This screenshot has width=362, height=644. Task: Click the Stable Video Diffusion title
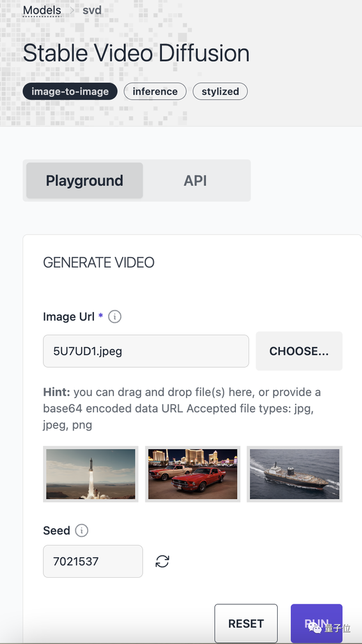coord(136,53)
